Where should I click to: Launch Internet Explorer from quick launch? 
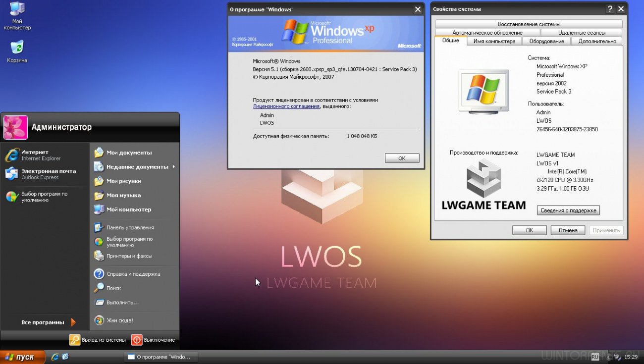click(x=55, y=357)
